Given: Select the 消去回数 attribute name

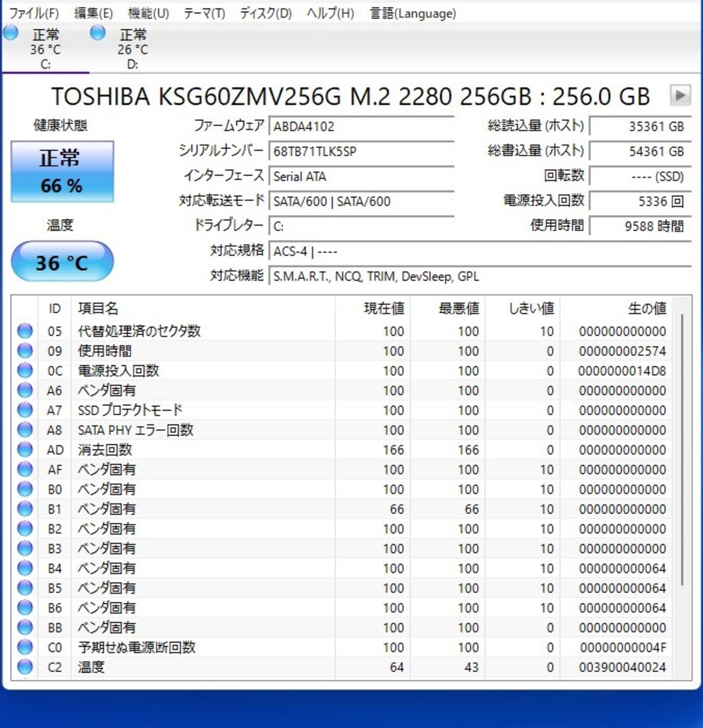Looking at the screenshot, I should tap(105, 449).
